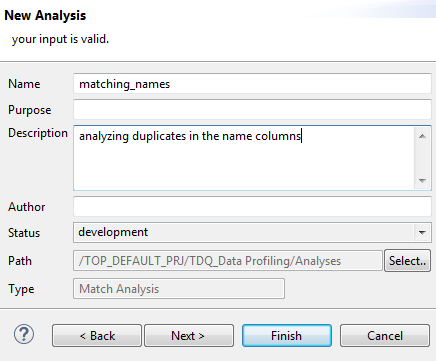Open the Status dropdown showing development
The height and width of the screenshot is (361, 436).
252,232
